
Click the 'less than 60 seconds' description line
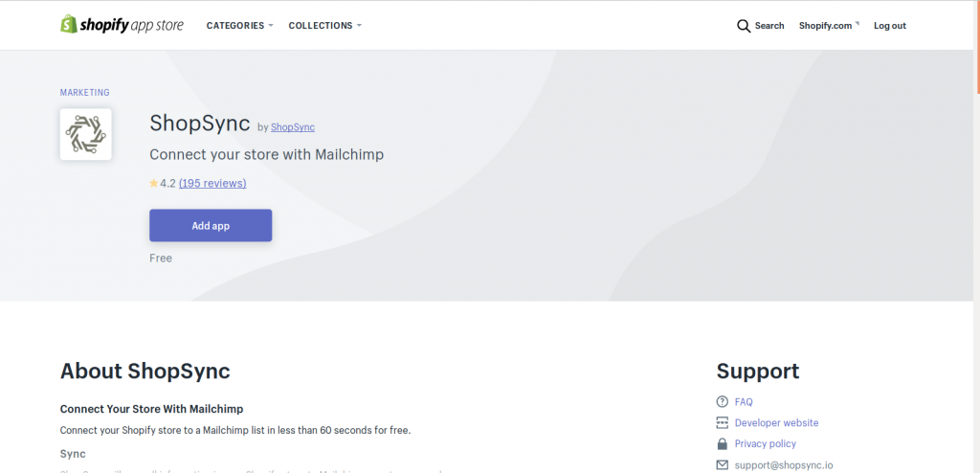tap(235, 431)
